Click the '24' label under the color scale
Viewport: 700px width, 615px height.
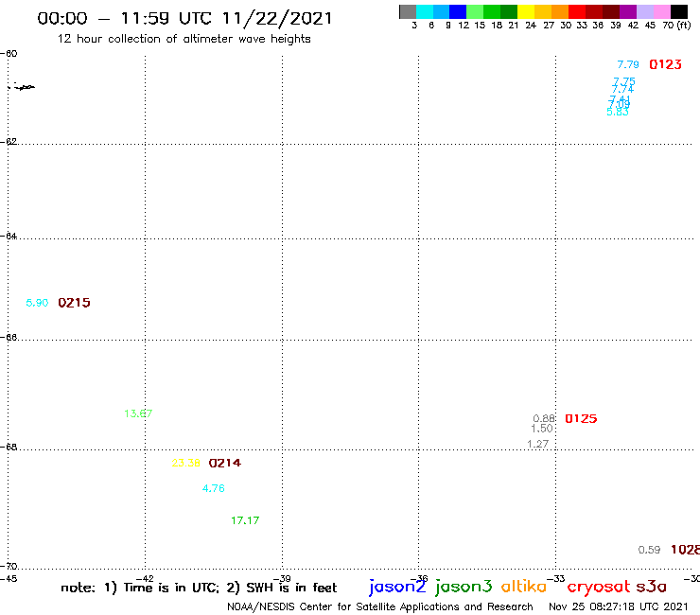click(x=531, y=26)
